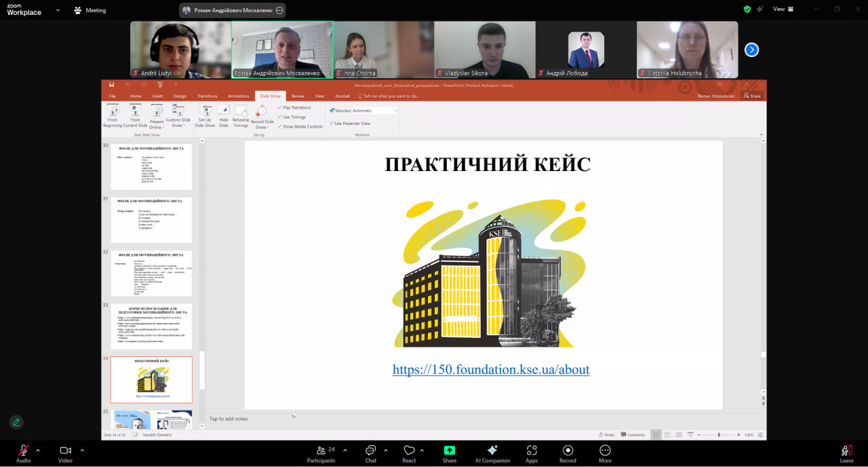Click the status bar Slide Show icon
Image resolution: width=868 pixels, height=467 pixels.
coord(690,434)
